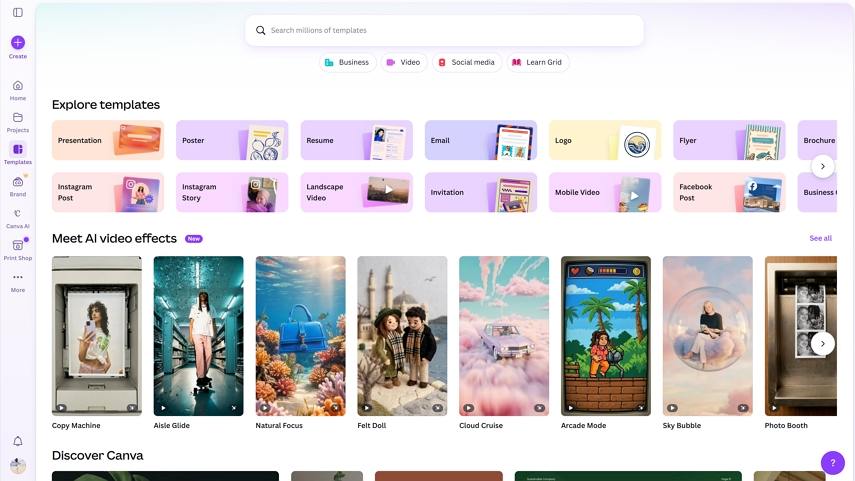Toggle mute on Cloud Cruise video
The image size is (855, 481).
[539, 408]
